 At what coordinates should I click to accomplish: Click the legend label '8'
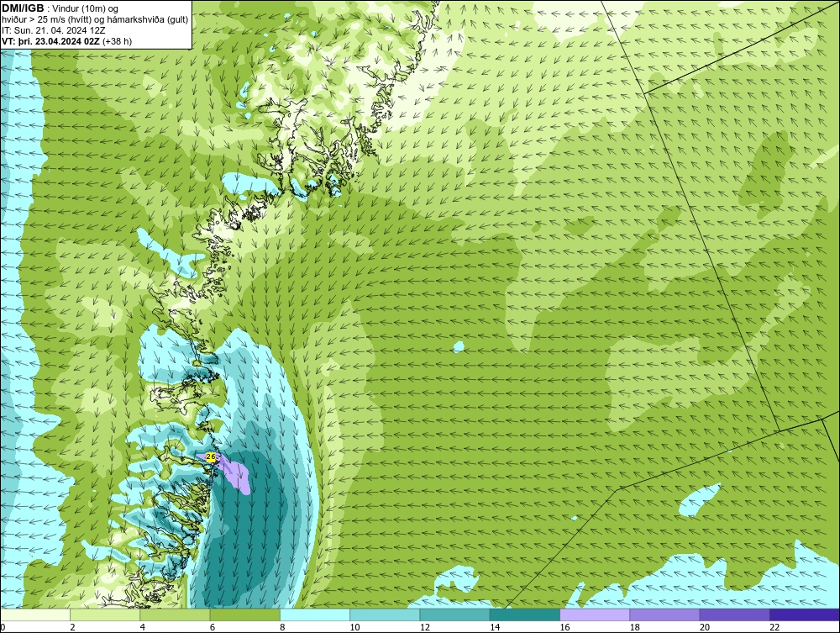point(281,627)
